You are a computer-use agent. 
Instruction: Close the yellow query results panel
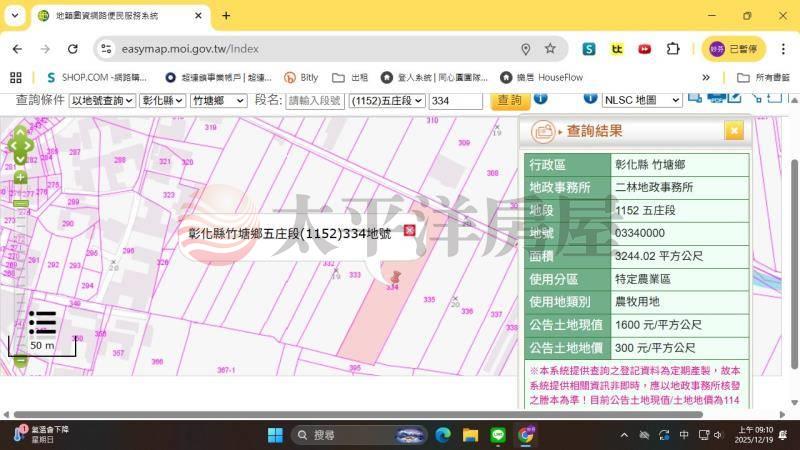pyautogui.click(x=734, y=131)
